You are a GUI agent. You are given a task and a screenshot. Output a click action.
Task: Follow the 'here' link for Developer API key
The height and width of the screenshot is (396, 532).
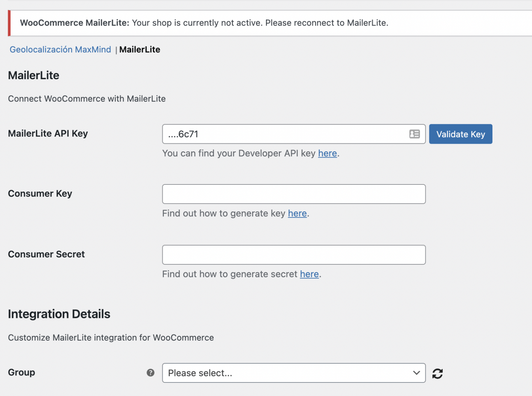(x=328, y=153)
